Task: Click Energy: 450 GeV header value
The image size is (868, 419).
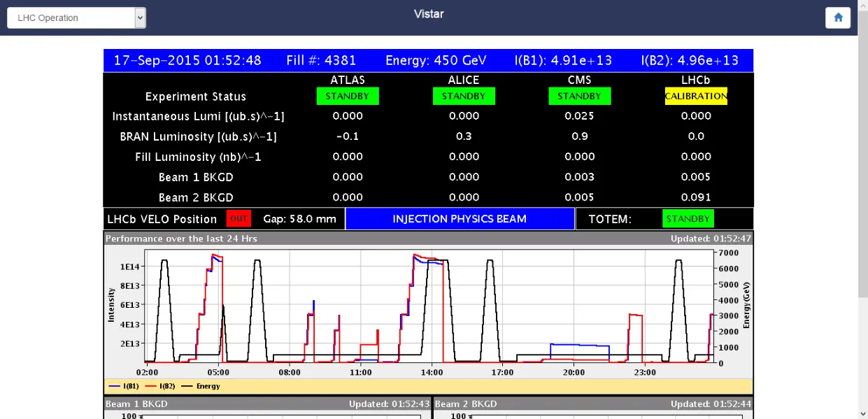Action: pos(436,60)
